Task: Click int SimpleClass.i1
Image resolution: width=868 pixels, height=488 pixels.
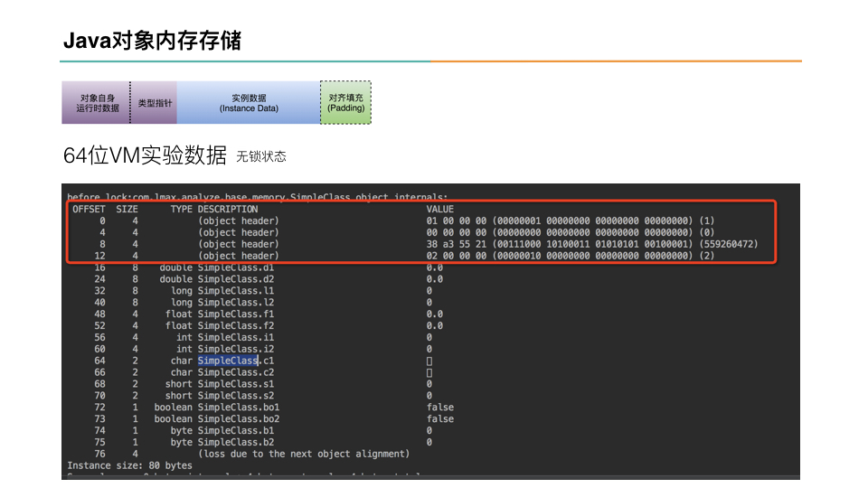Action: tap(225, 337)
